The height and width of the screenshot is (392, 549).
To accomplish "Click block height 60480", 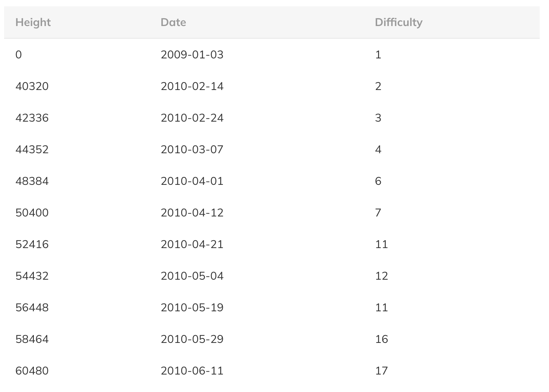I will click(32, 371).
